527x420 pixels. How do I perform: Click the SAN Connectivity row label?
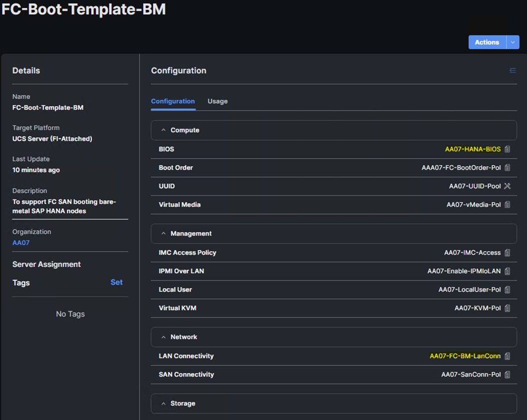pos(186,374)
